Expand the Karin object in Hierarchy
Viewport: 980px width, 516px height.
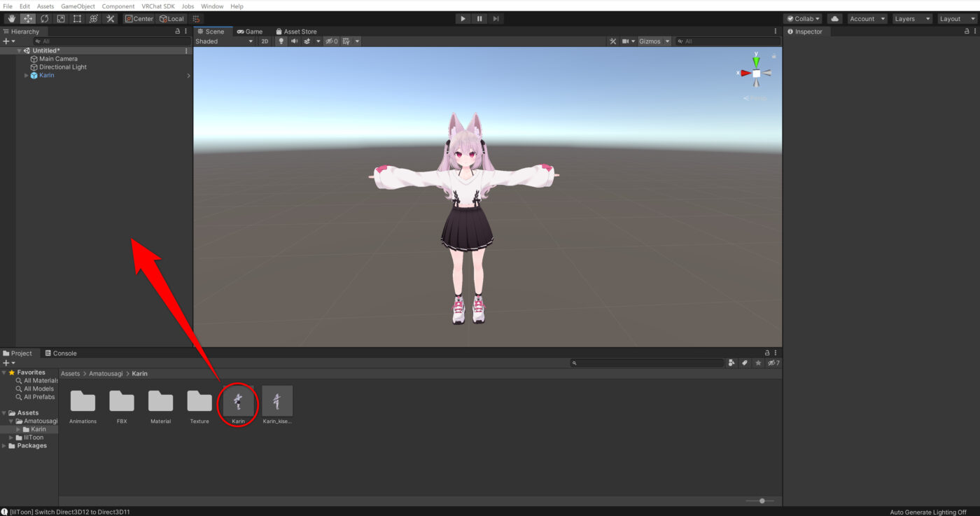pyautogui.click(x=27, y=76)
